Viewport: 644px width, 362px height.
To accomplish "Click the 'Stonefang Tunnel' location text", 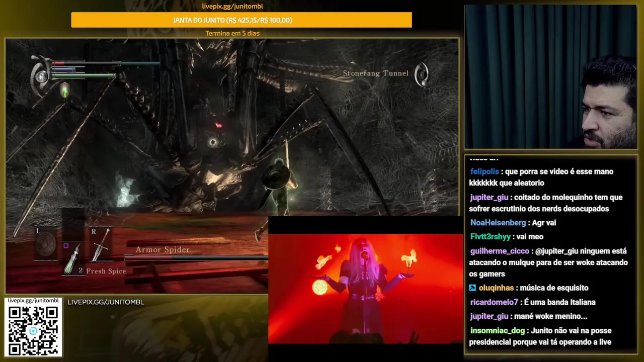I will tap(376, 73).
